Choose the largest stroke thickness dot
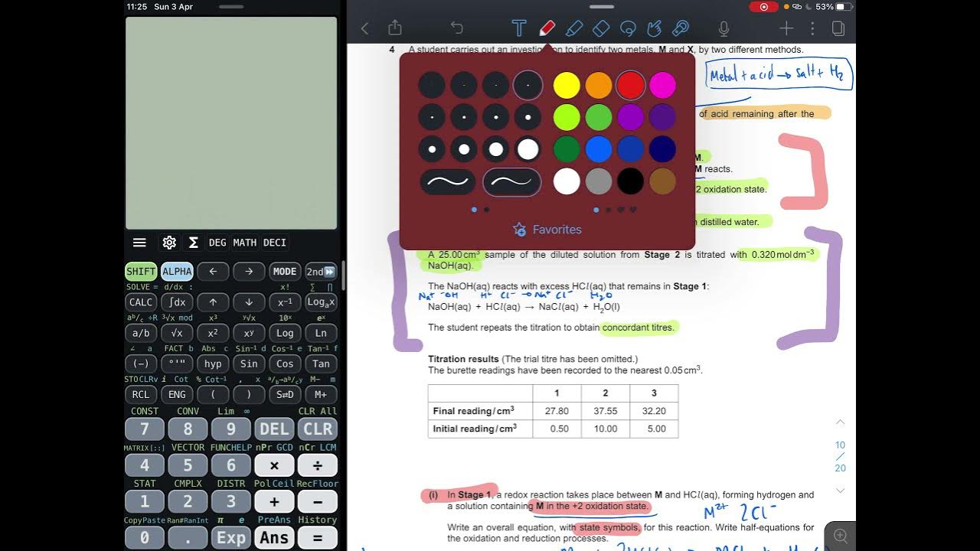 click(x=528, y=149)
